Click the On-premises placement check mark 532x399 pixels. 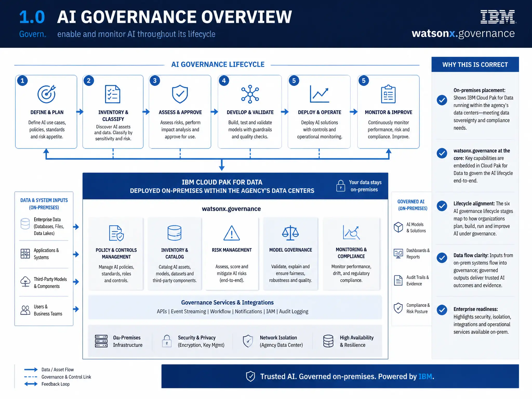tap(442, 100)
